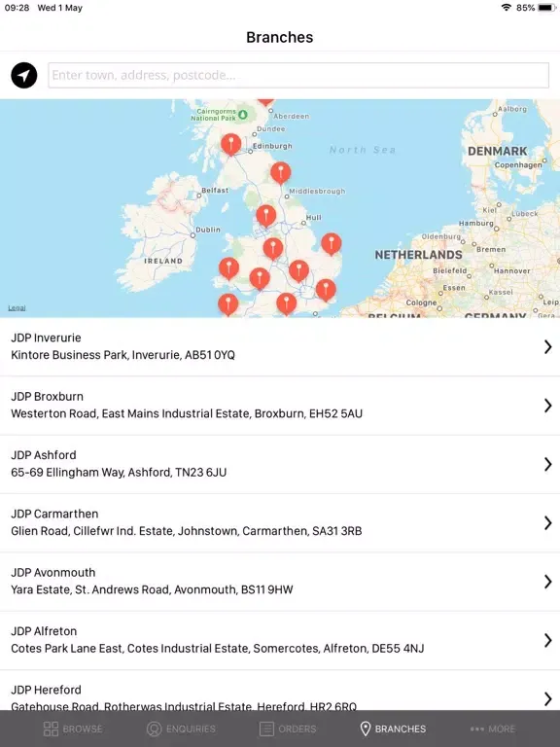The height and width of the screenshot is (747, 560).
Task: Tap address Glien Road, Cillefwr Ind. Estate
Action: [187, 531]
